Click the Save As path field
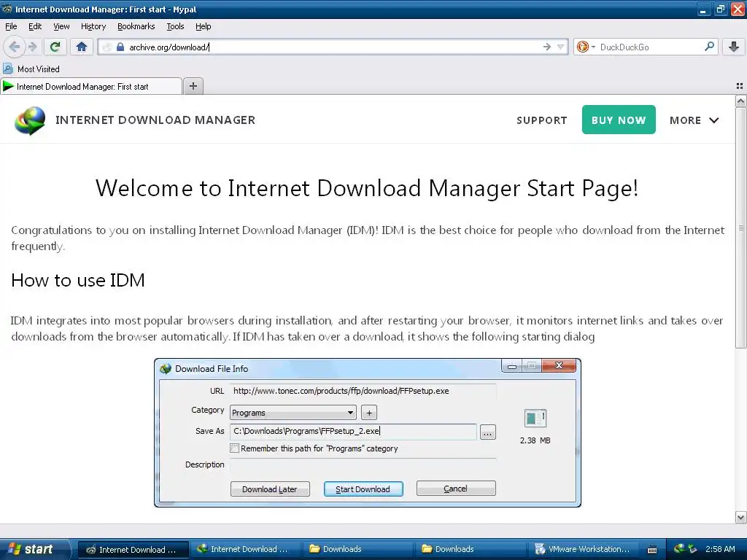This screenshot has width=747, height=560. pos(353,432)
